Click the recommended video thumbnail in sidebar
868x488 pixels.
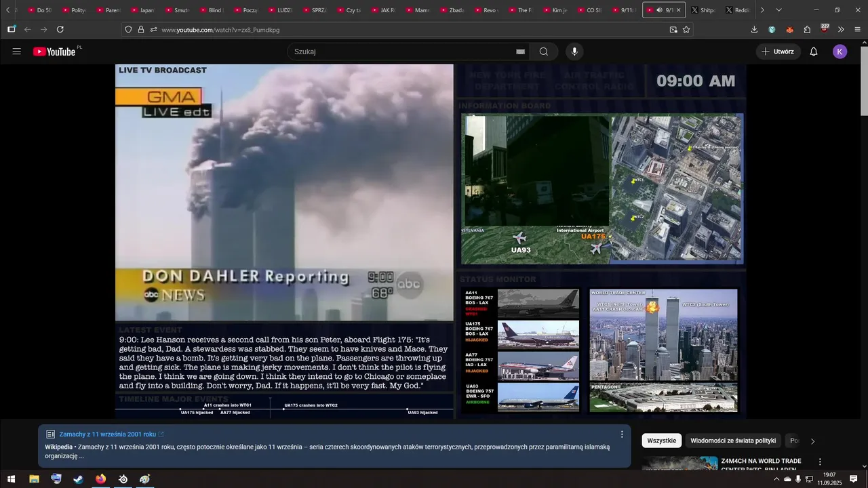(679, 463)
